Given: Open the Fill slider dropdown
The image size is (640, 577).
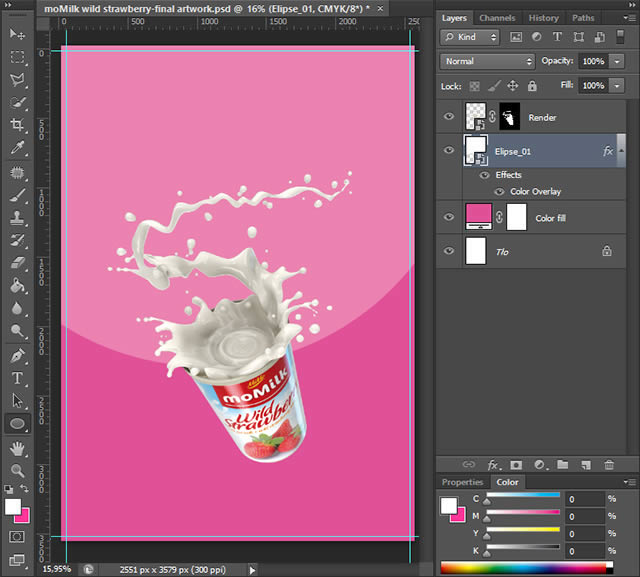Looking at the screenshot, I should (x=617, y=86).
